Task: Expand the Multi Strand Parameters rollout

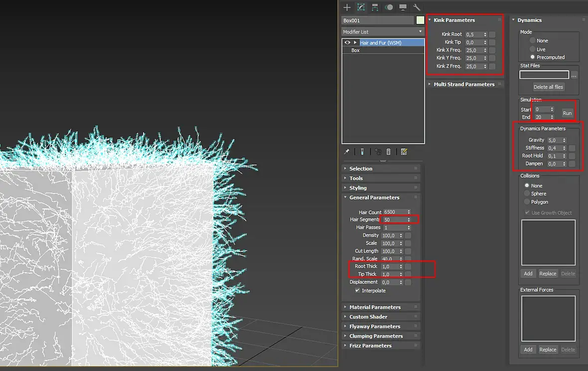Action: point(464,84)
